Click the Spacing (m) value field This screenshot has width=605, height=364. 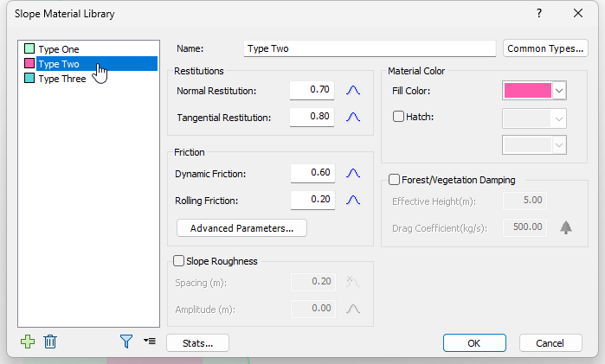pyautogui.click(x=313, y=282)
